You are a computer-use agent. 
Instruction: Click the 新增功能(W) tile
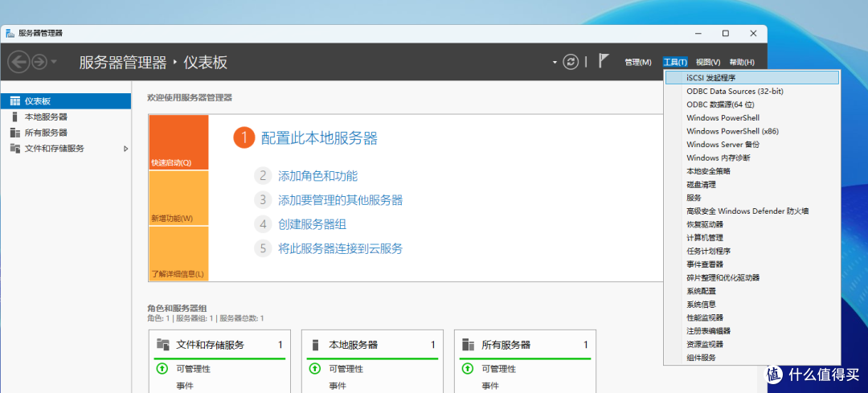click(178, 198)
